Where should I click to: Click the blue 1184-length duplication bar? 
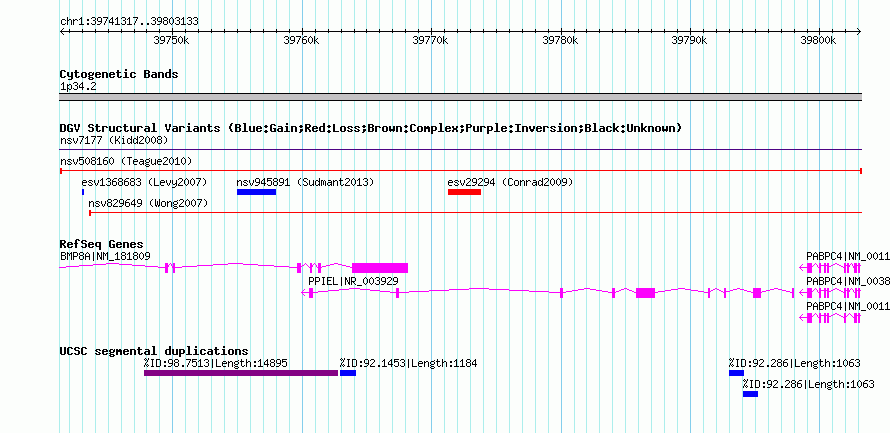click(x=348, y=373)
